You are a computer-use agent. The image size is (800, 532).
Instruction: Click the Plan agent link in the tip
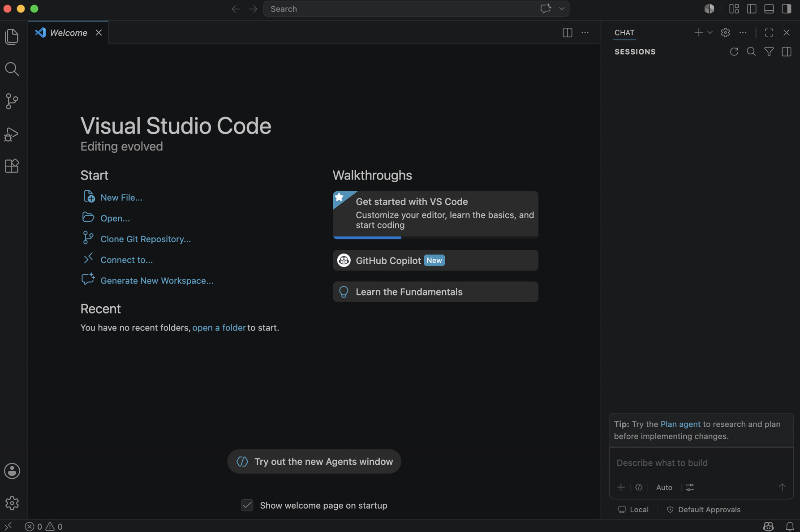point(680,424)
